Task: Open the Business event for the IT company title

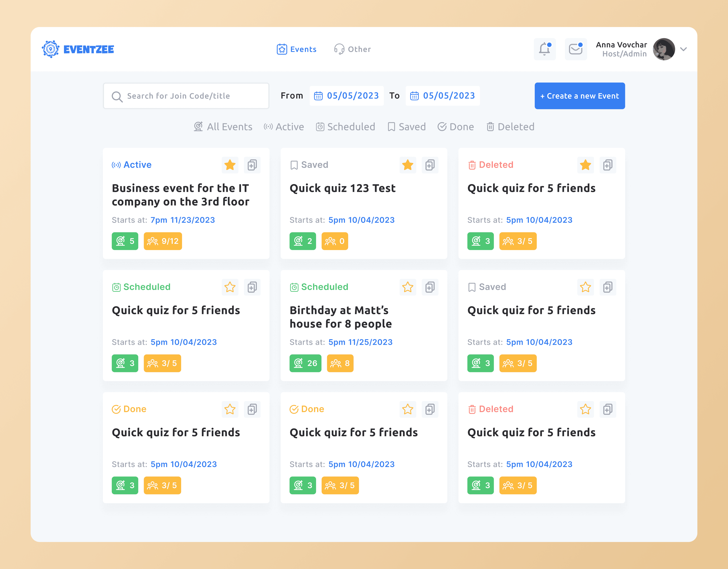Action: pyautogui.click(x=181, y=195)
